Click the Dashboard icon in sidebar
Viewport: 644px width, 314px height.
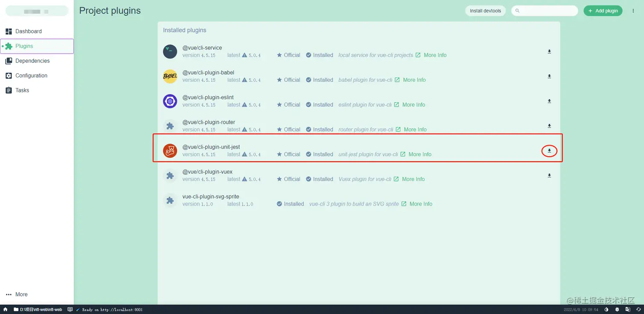click(x=9, y=31)
